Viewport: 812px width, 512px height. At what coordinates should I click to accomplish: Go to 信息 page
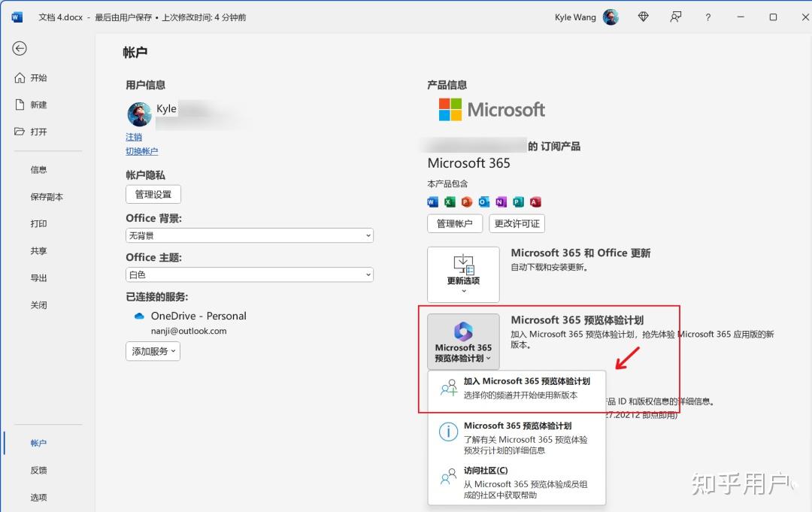coord(38,169)
